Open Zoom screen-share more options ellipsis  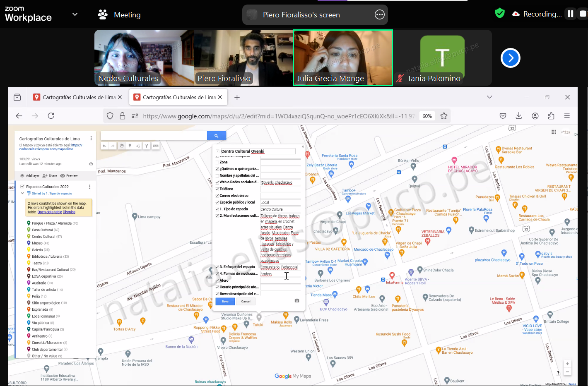[x=379, y=15]
